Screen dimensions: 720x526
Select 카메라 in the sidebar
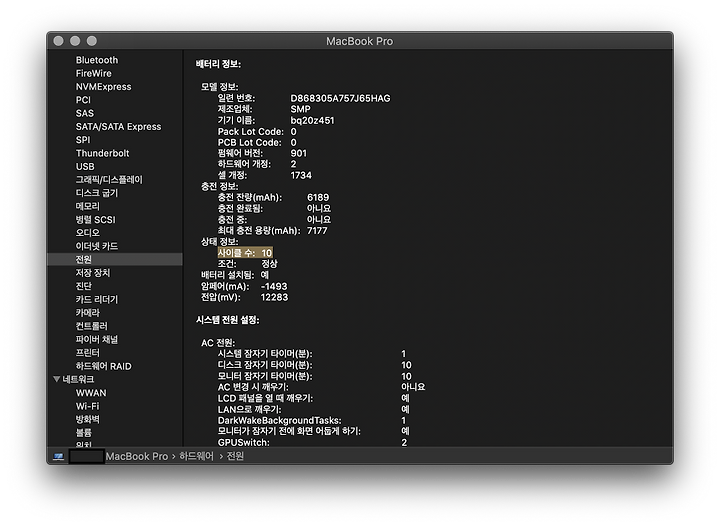(87, 313)
